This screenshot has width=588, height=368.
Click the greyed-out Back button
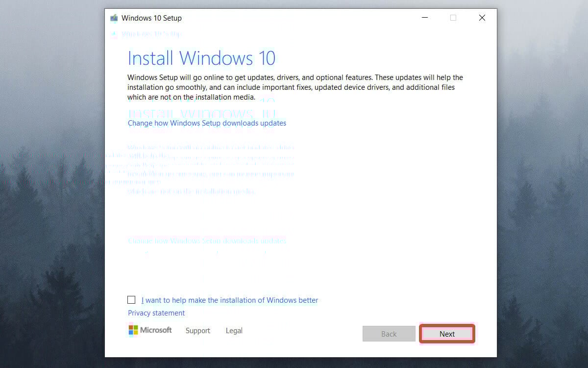pyautogui.click(x=389, y=334)
